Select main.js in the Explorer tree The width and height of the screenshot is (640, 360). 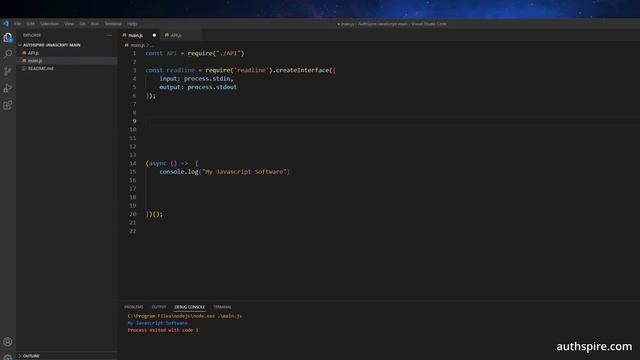(x=35, y=61)
